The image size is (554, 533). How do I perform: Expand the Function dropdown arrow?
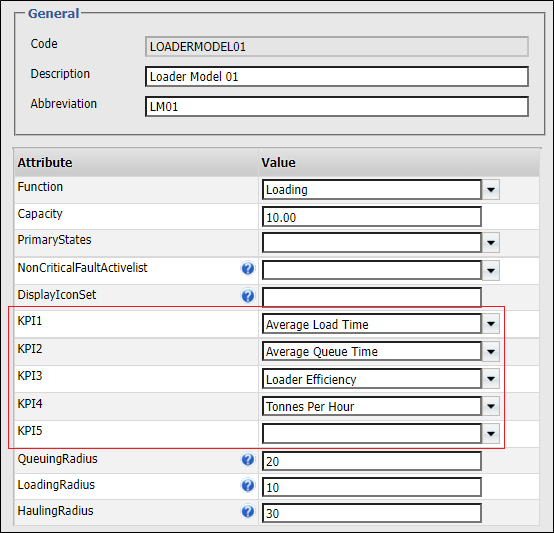[x=490, y=190]
